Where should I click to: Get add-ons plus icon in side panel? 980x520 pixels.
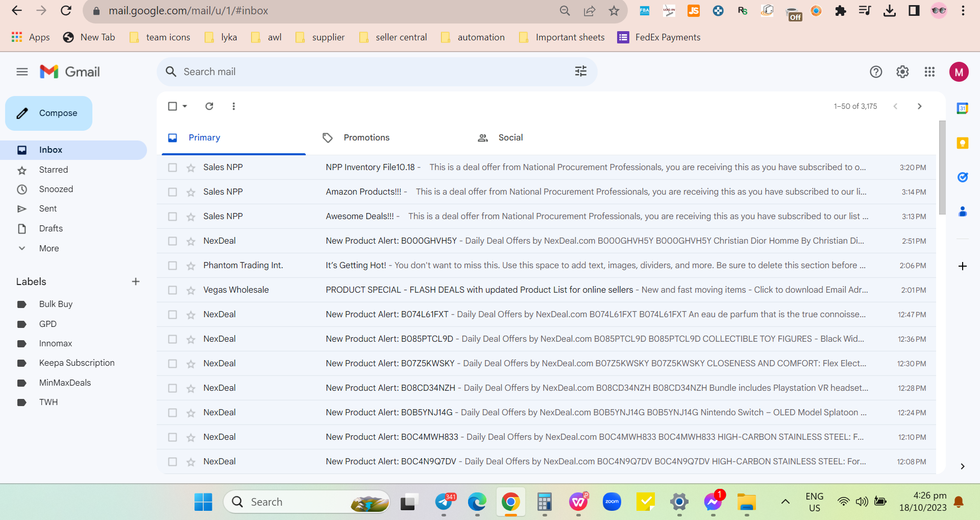pos(963,266)
